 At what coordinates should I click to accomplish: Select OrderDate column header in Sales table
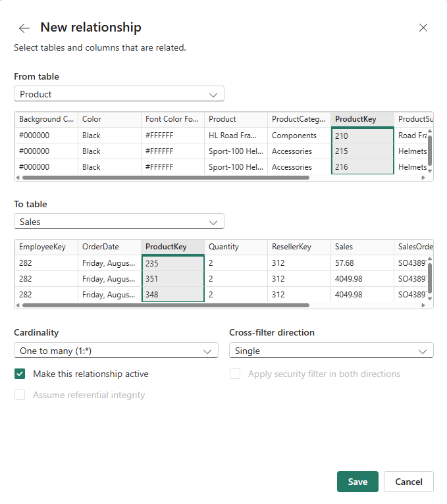[x=109, y=247]
